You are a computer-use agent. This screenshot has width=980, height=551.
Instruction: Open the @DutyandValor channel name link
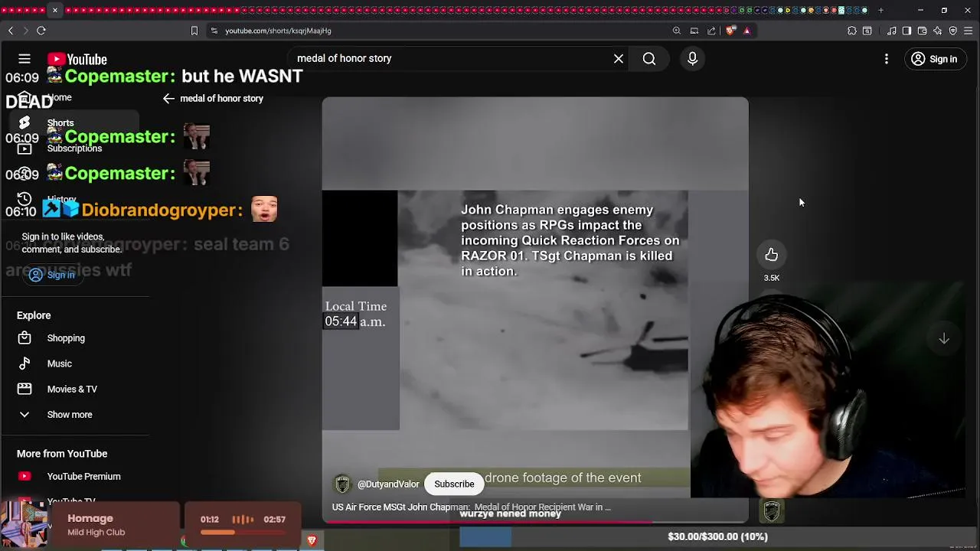pyautogui.click(x=388, y=484)
